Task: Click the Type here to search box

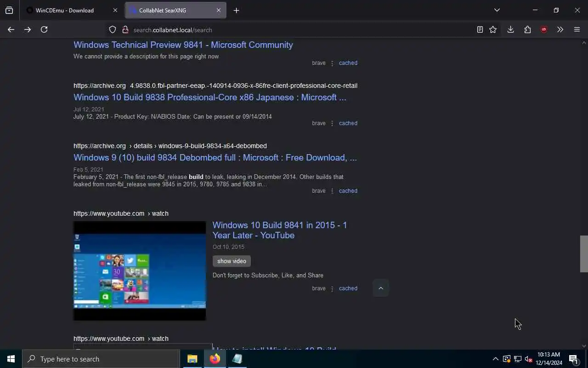Action: tap(101, 359)
